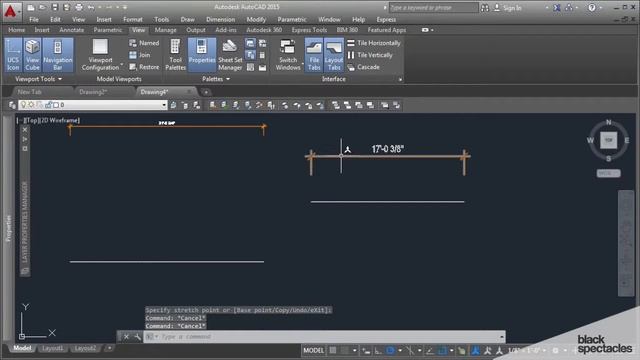Switch to the Express Tools ribbon tab
Screen dimensions: 640x360
[x=309, y=30]
